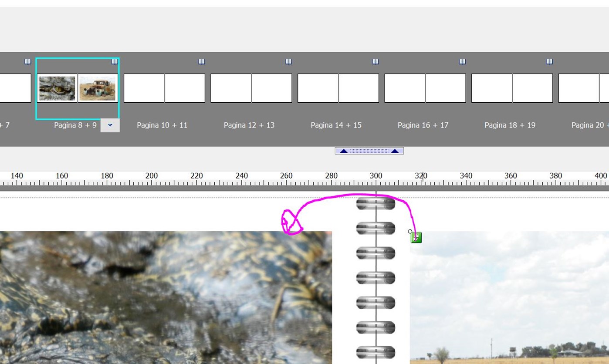Image resolution: width=609 pixels, height=364 pixels.
Task: Click the book icon above Pagina 16 + 17
Action: click(463, 62)
